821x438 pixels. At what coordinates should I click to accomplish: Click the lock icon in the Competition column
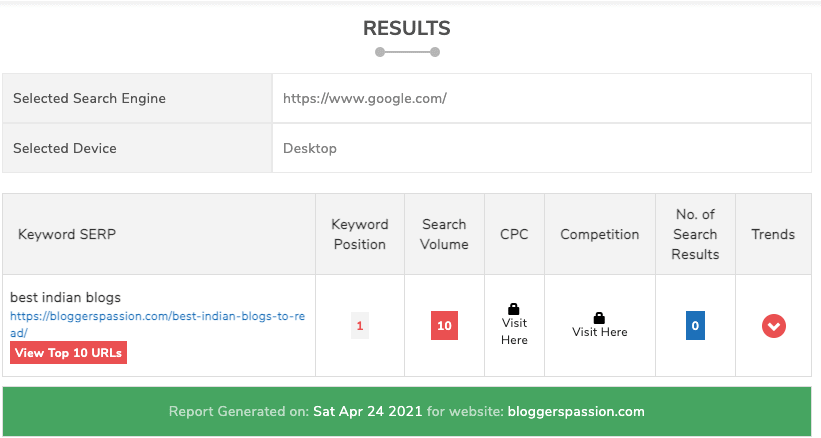point(599,317)
